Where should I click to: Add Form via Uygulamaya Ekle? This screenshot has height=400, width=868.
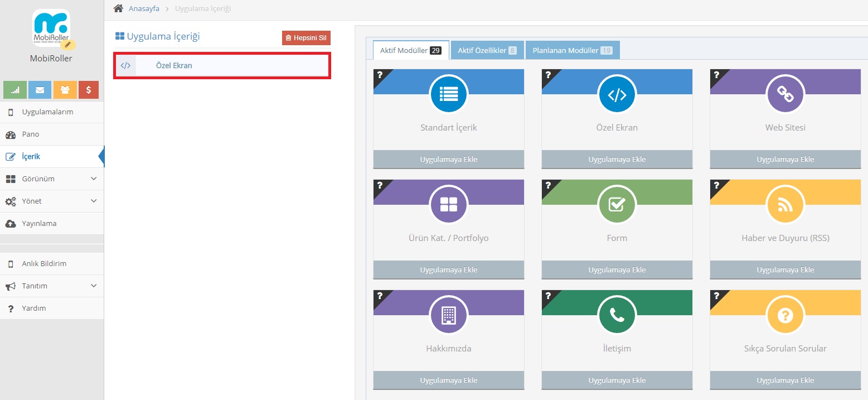pos(617,269)
